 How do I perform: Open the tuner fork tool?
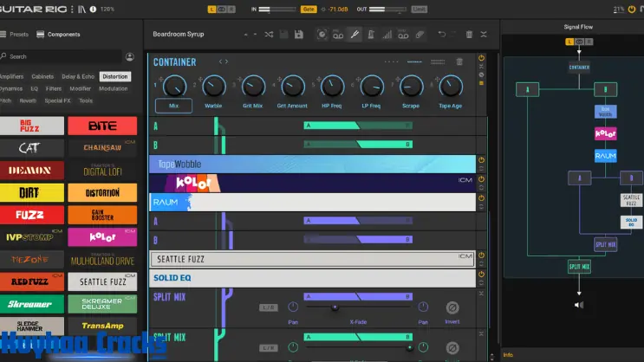(x=355, y=35)
